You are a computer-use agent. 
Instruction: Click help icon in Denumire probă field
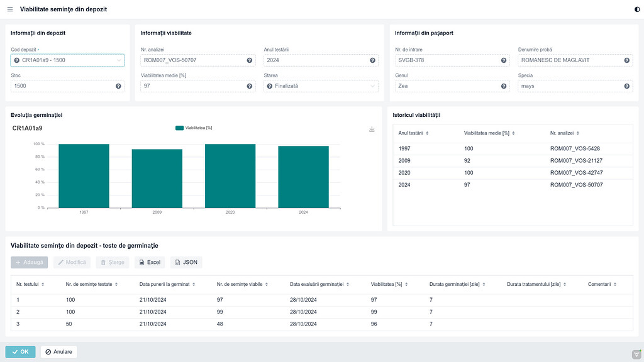point(627,61)
